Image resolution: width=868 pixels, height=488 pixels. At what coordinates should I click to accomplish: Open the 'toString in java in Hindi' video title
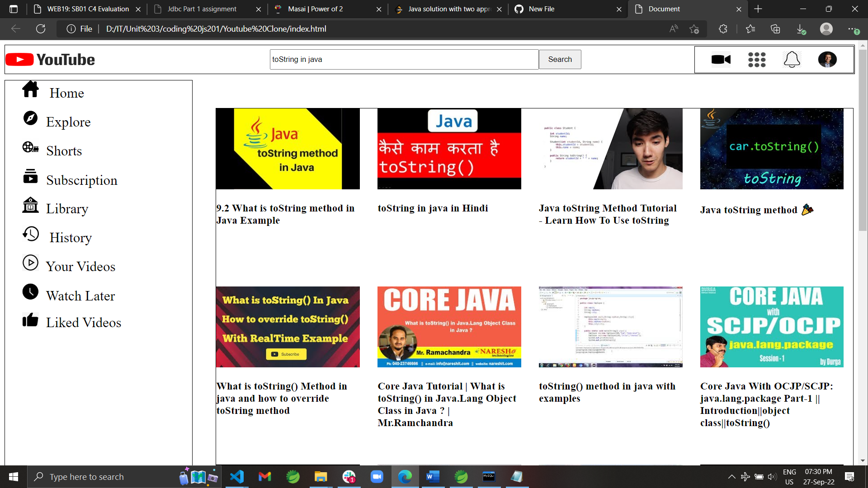pyautogui.click(x=433, y=208)
